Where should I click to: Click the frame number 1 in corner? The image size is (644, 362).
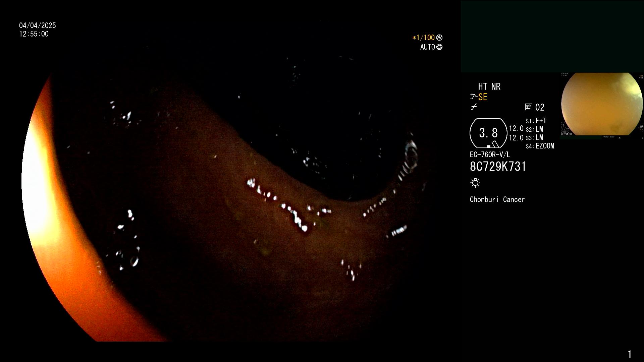[x=630, y=354]
